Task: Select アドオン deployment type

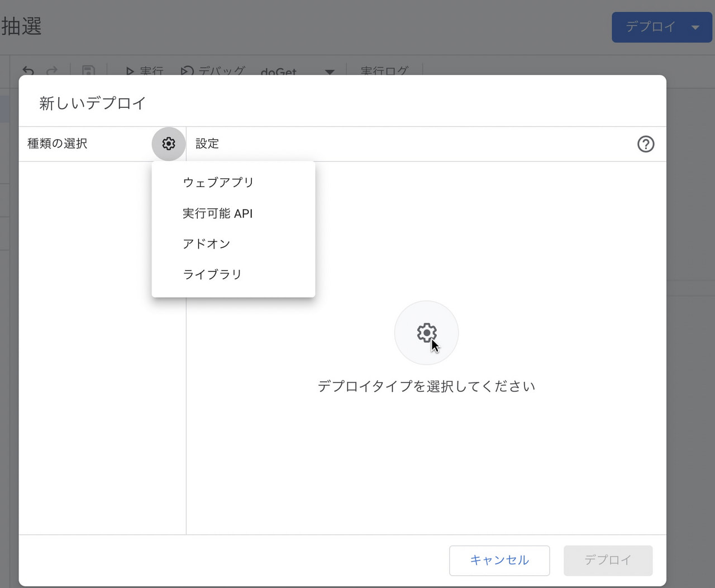Action: [206, 244]
